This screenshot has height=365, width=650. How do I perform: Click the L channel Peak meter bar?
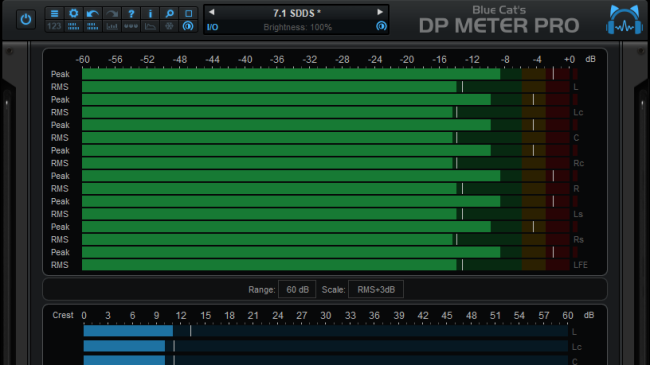(326, 74)
